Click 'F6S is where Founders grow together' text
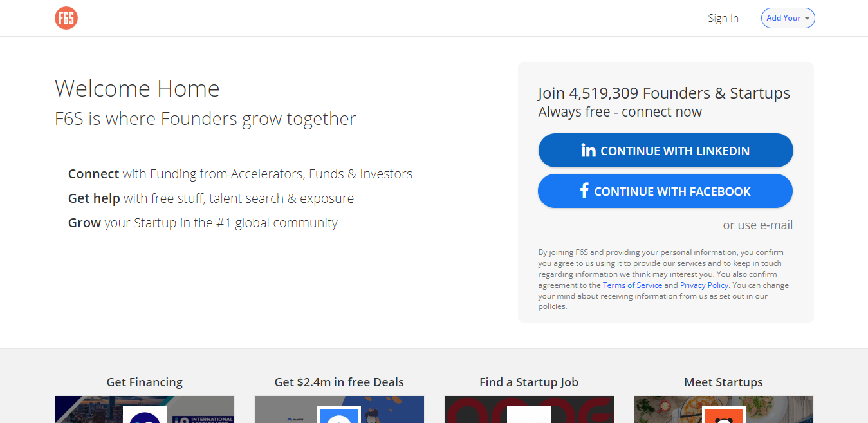The width and height of the screenshot is (868, 423). [205, 118]
